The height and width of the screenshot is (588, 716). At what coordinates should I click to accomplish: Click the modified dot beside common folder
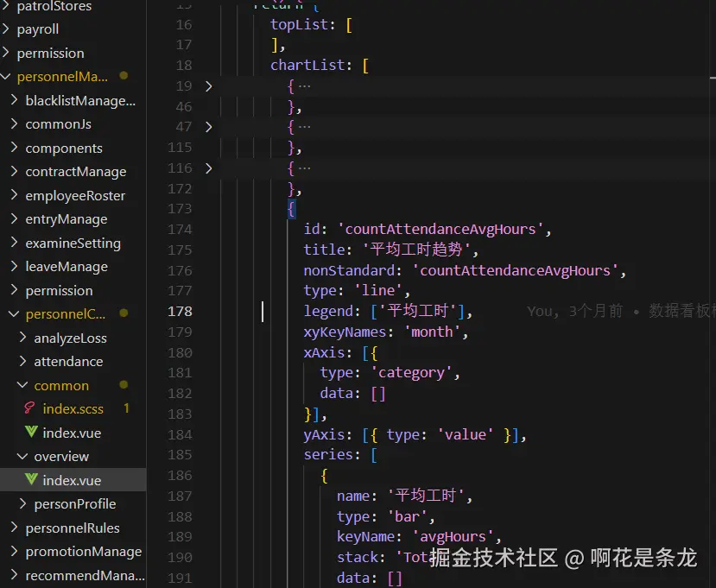[x=124, y=385]
